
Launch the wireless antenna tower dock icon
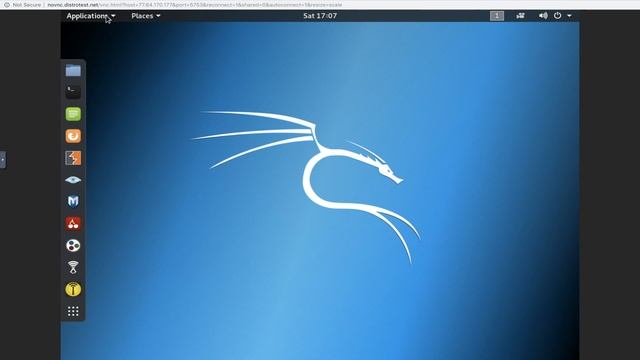pos(73,267)
